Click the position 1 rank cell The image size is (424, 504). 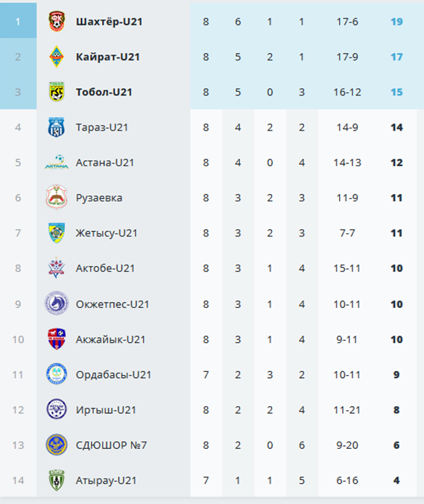pos(18,21)
